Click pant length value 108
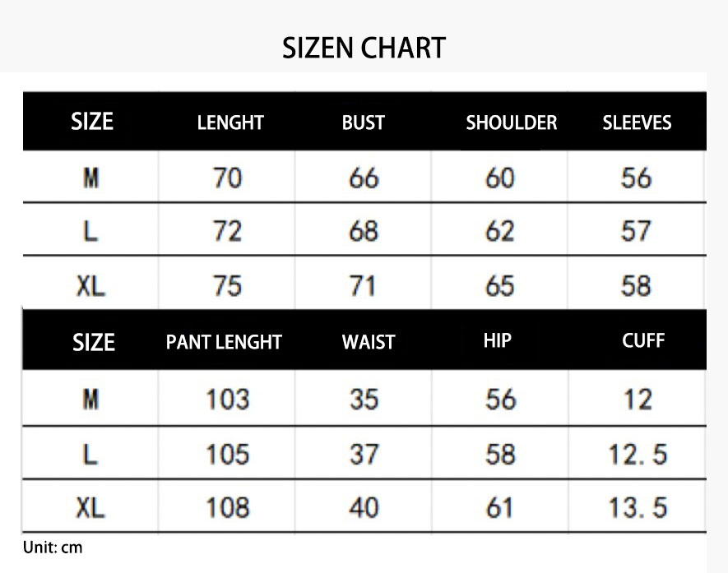 (227, 508)
